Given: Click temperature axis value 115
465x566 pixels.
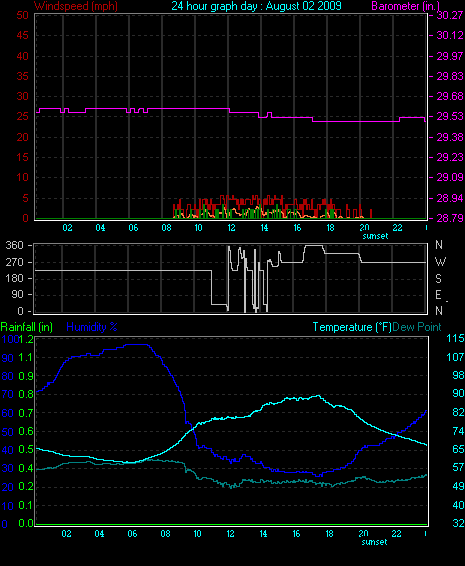Looking at the screenshot, I should pos(455,339).
